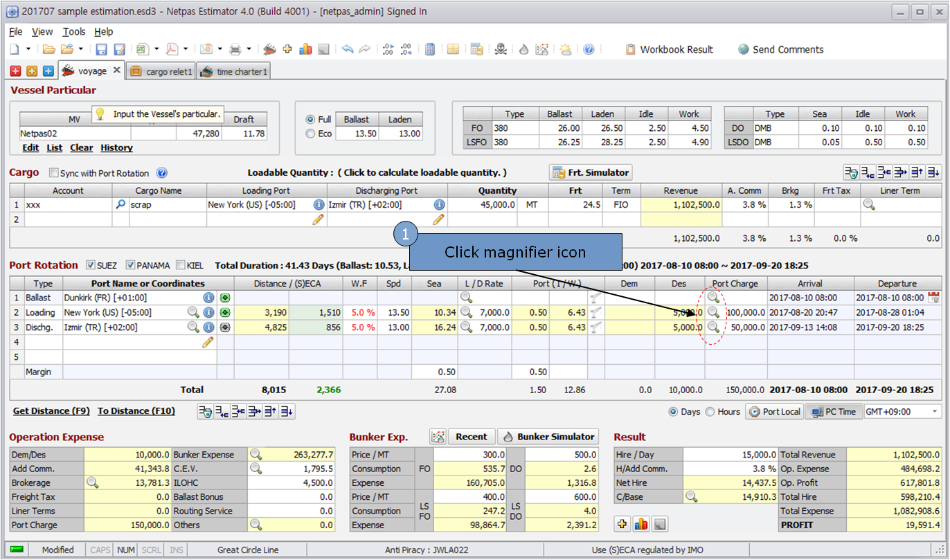Uncheck the SUEZ checkbox
The height and width of the screenshot is (560, 950).
[91, 265]
